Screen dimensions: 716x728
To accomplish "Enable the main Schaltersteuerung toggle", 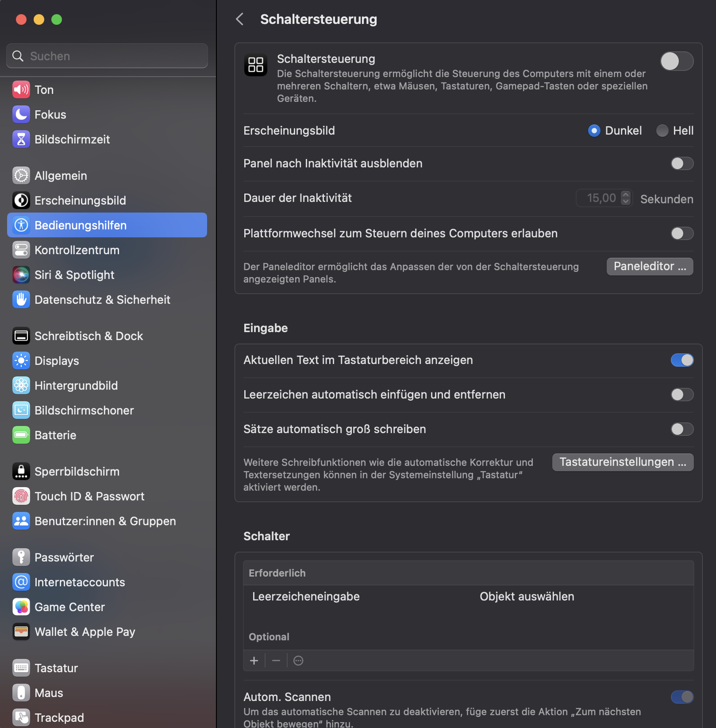I will 677,61.
